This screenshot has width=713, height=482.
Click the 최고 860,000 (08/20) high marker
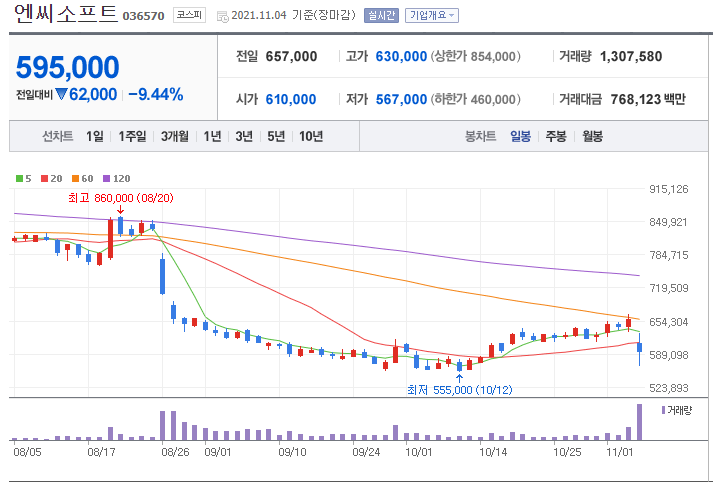click(x=121, y=198)
